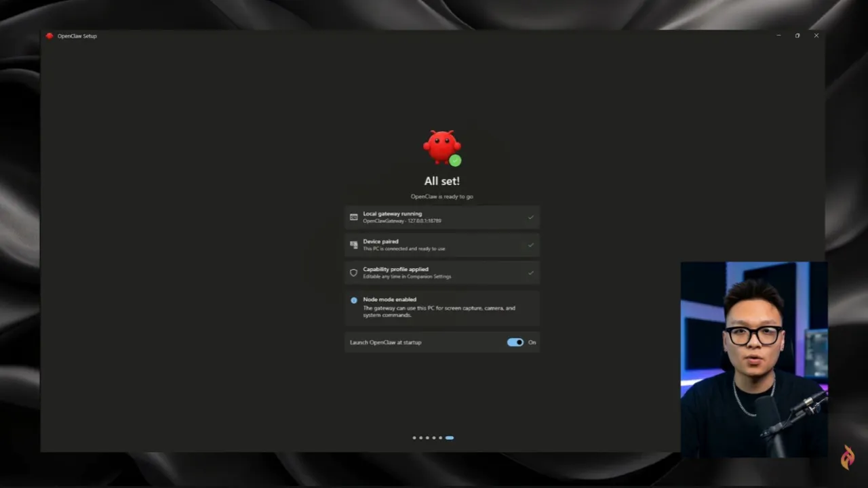This screenshot has width=868, height=488.
Task: Click the blue info dot beside Node mode enabled
Action: [x=353, y=300]
